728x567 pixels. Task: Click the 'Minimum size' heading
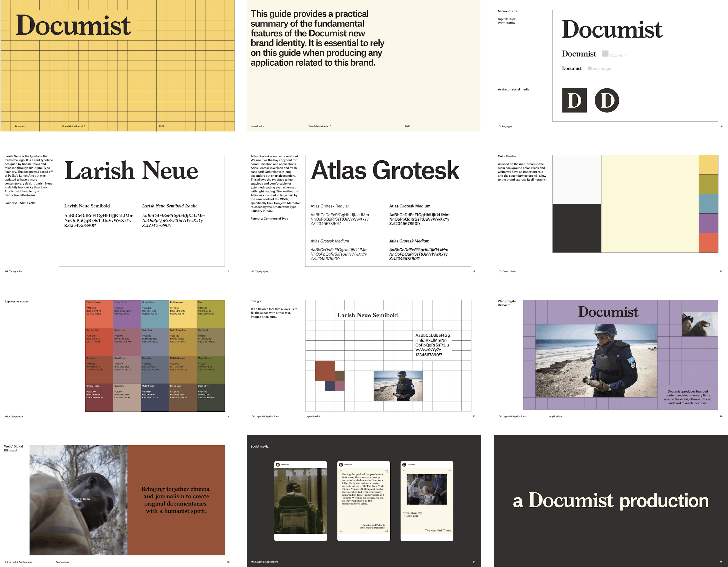coord(507,11)
